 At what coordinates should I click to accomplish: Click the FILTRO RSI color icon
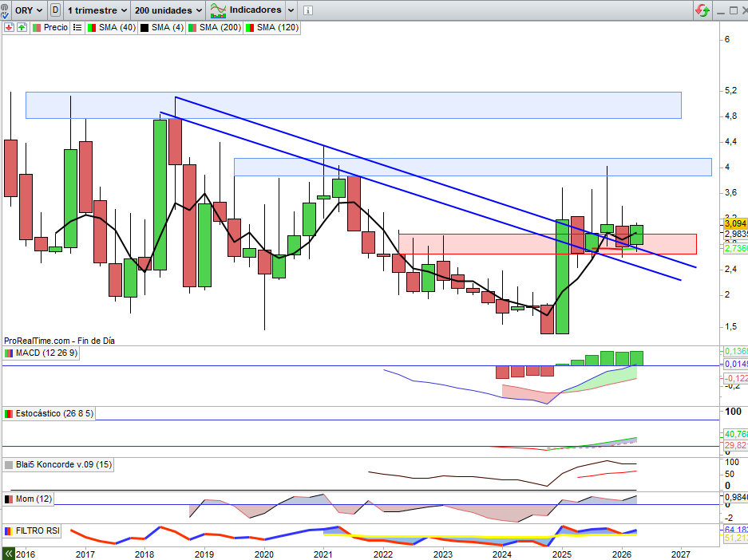[x=9, y=531]
